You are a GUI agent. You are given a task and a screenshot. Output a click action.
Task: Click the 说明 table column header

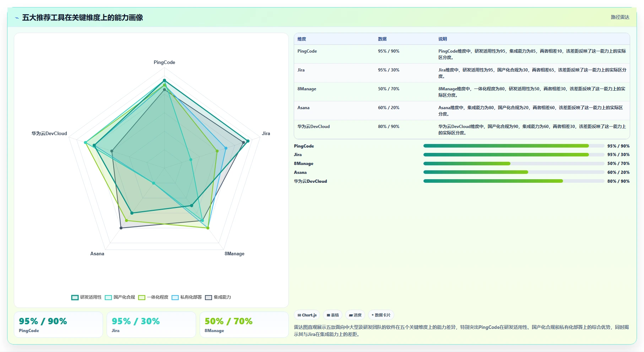click(x=443, y=39)
